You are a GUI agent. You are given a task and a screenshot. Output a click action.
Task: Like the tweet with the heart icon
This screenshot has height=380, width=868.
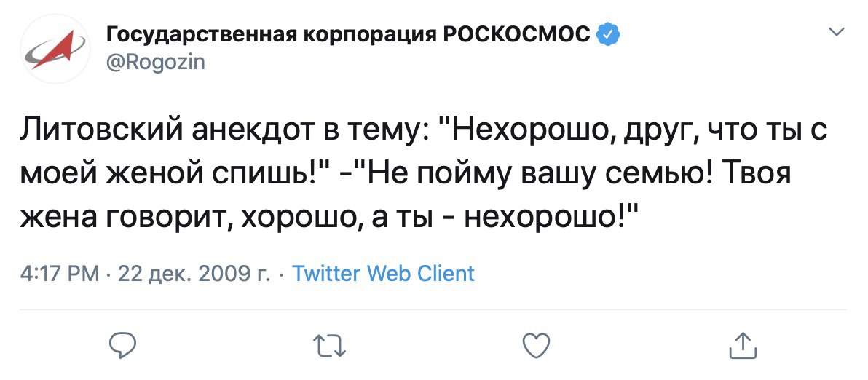[x=537, y=346]
